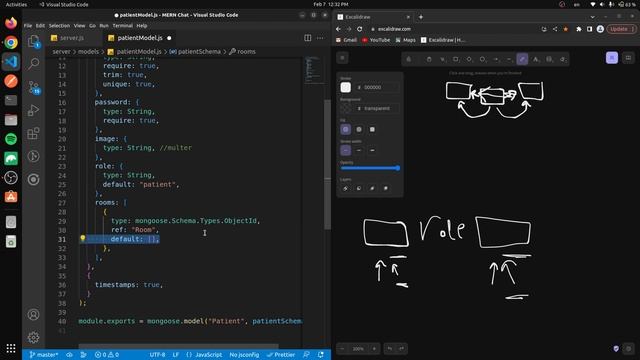The image size is (640, 360).
Task: Select the Excalidraw freedraw pencil tool
Action: [522, 59]
